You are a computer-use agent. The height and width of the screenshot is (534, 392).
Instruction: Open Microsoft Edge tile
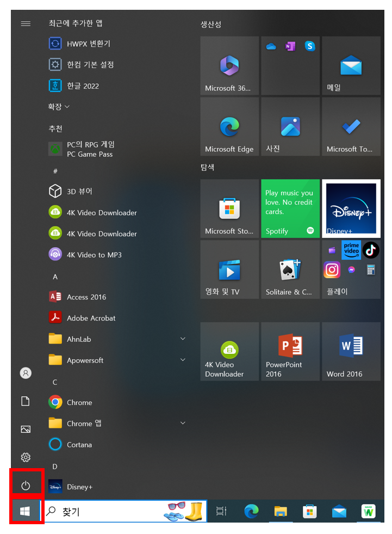click(x=229, y=127)
